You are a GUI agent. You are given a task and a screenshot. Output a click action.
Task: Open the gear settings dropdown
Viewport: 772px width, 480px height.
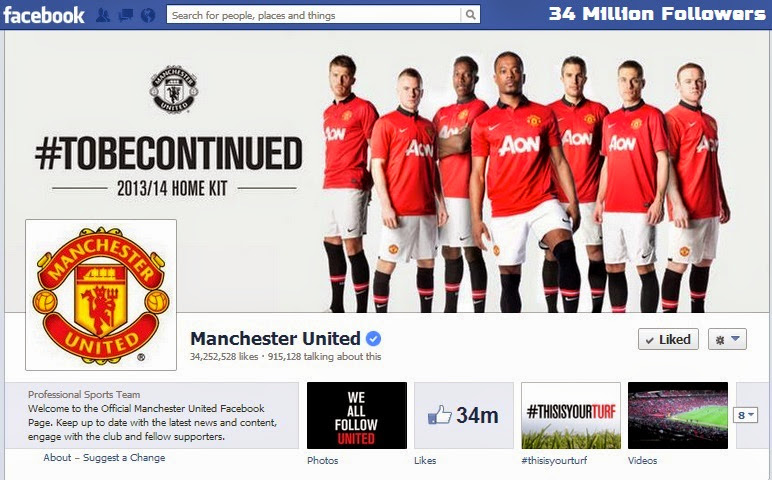[727, 339]
